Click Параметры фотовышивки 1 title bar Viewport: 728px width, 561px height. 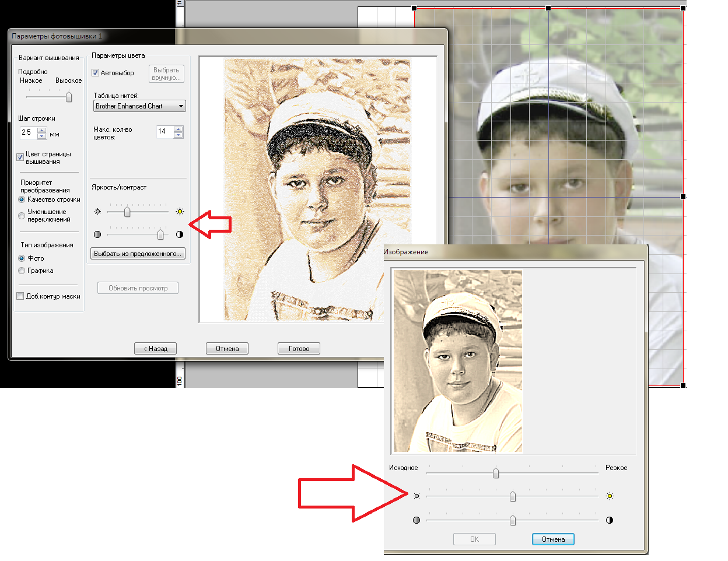point(228,36)
